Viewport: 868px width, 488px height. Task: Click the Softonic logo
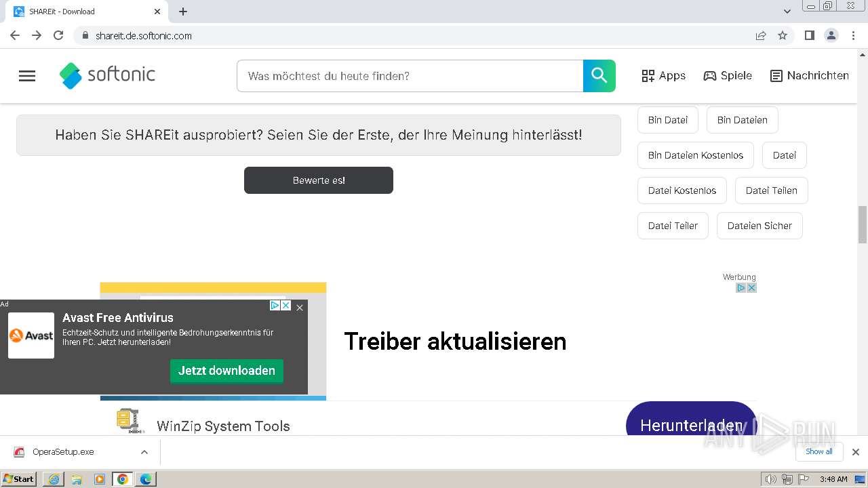click(107, 75)
